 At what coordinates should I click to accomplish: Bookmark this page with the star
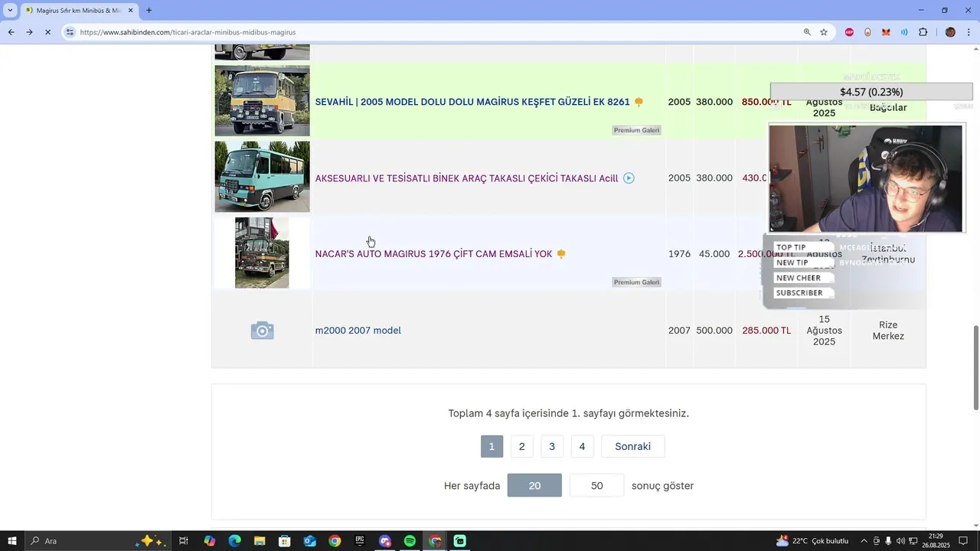[824, 32]
